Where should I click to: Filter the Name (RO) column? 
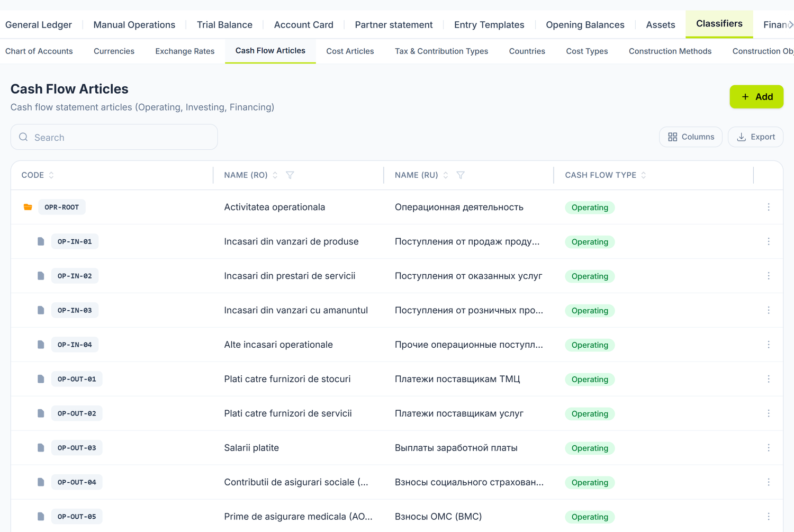click(290, 175)
